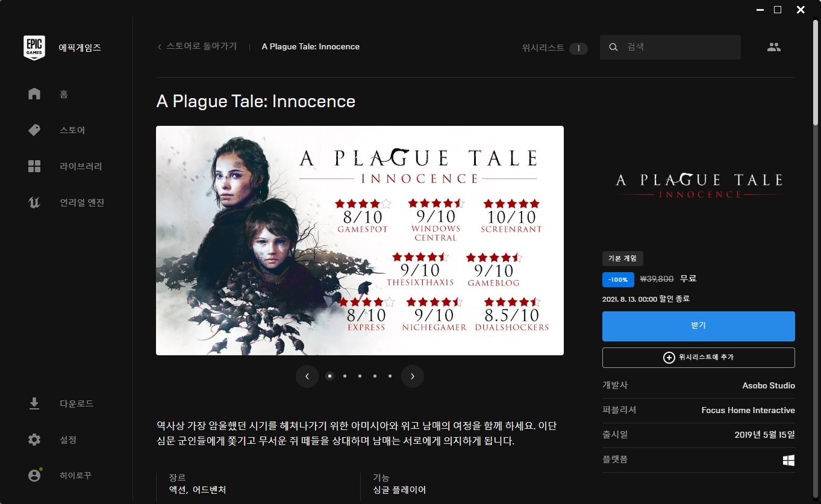This screenshot has height=504, width=821.
Task: Open the 스토어 tag icon
Action: click(34, 130)
